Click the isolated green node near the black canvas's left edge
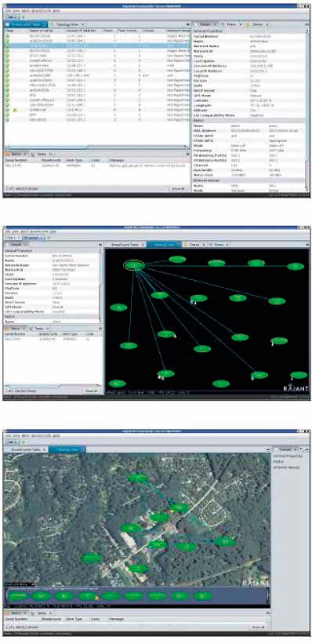 click(x=118, y=307)
